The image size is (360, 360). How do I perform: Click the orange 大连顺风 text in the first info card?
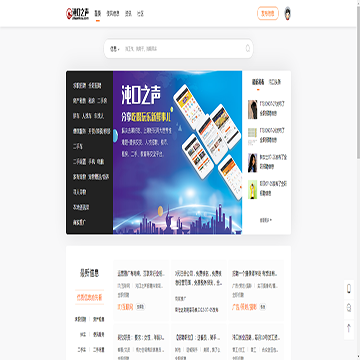pyautogui.click(x=125, y=307)
